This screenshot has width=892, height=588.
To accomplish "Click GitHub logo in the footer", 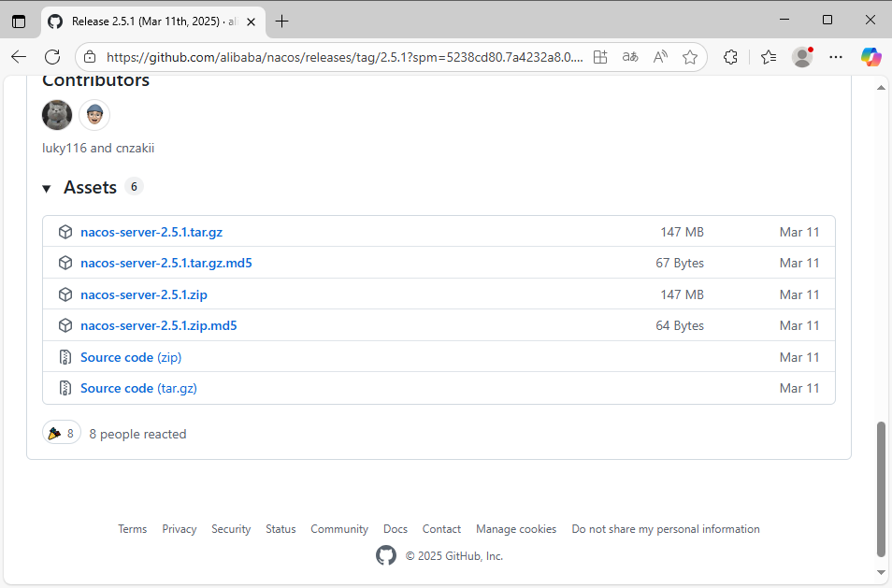I will click(386, 555).
